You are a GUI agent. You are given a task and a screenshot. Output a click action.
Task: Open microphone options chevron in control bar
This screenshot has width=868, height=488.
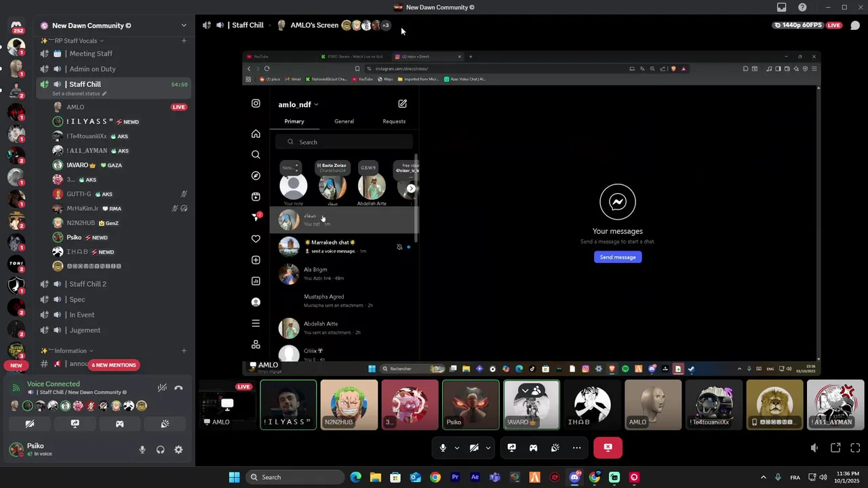click(x=457, y=447)
